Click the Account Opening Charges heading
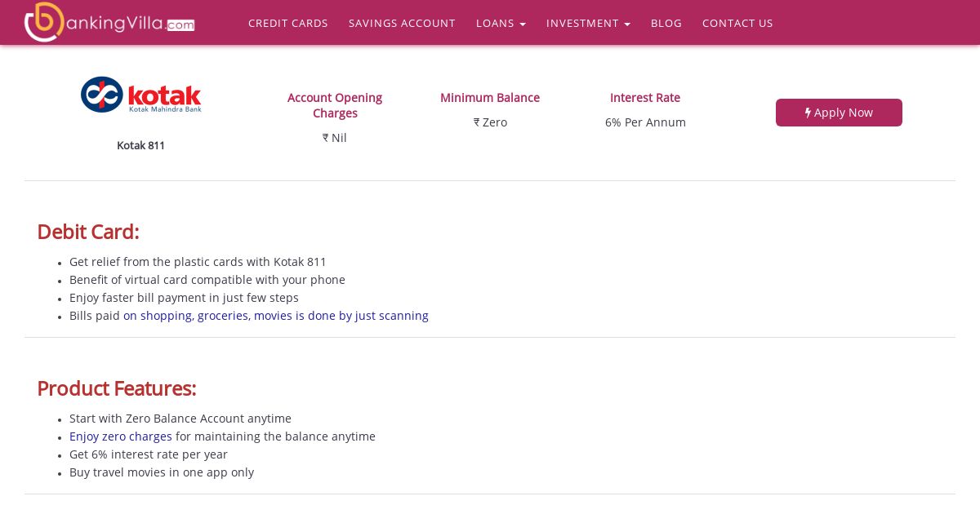 [x=335, y=105]
